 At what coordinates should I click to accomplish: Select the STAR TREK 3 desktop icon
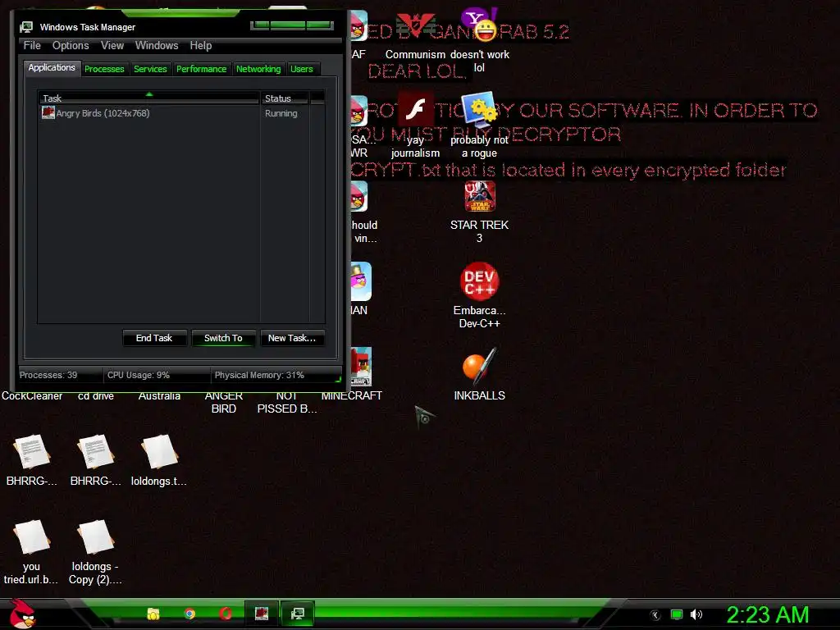(x=479, y=212)
